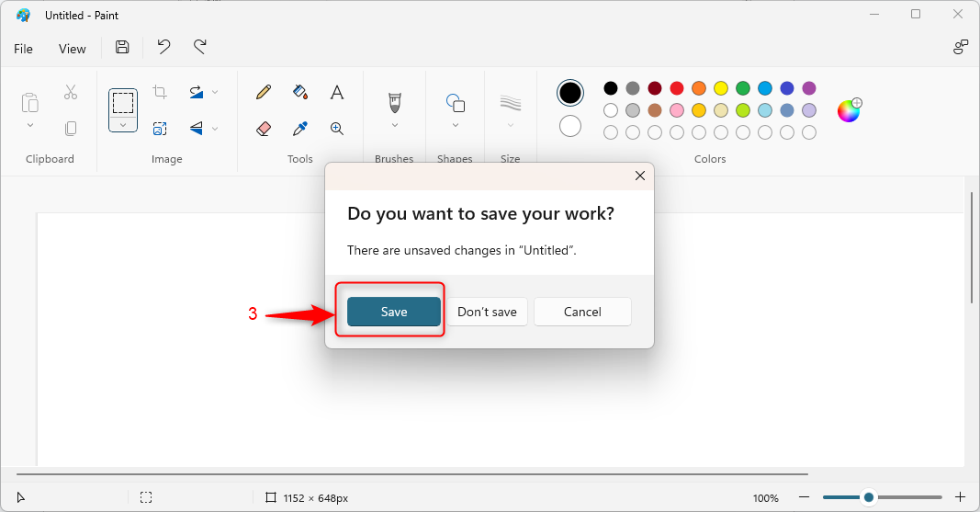Choose the rectangular Selection tool
This screenshot has width=980, height=512.
coord(122,103)
